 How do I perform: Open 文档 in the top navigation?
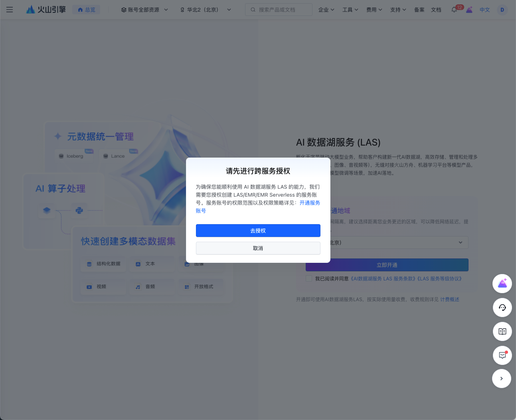tap(436, 10)
